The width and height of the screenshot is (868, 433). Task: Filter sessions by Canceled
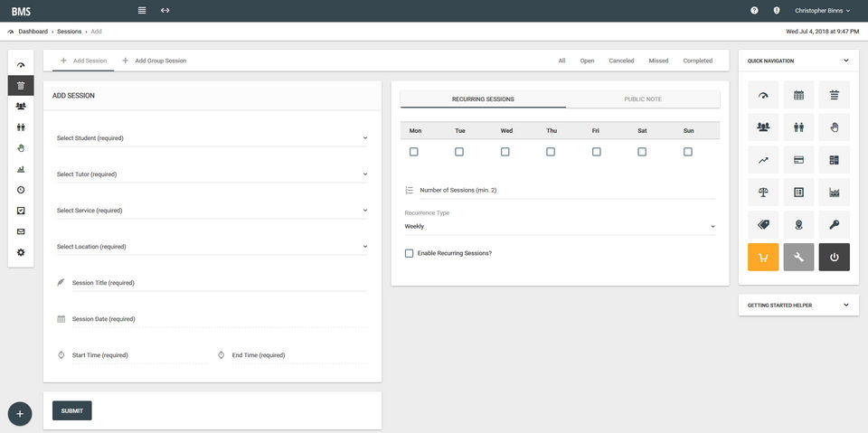[x=621, y=61]
